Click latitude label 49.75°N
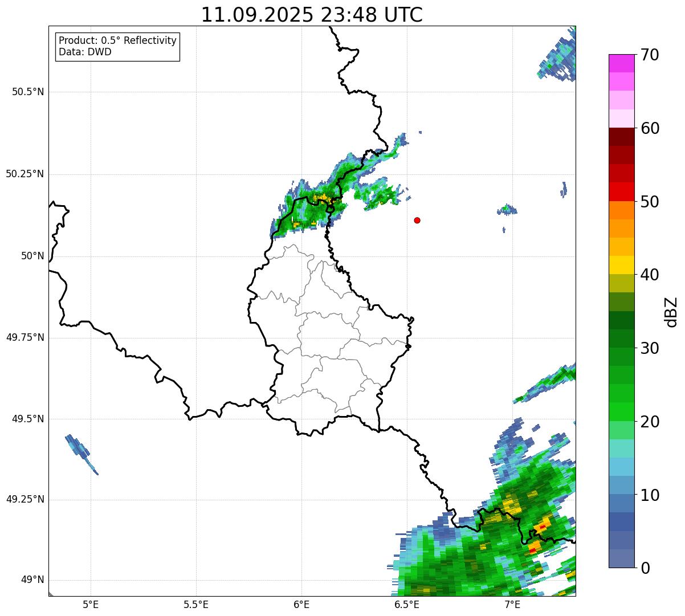This screenshot has width=685, height=616. [25, 337]
